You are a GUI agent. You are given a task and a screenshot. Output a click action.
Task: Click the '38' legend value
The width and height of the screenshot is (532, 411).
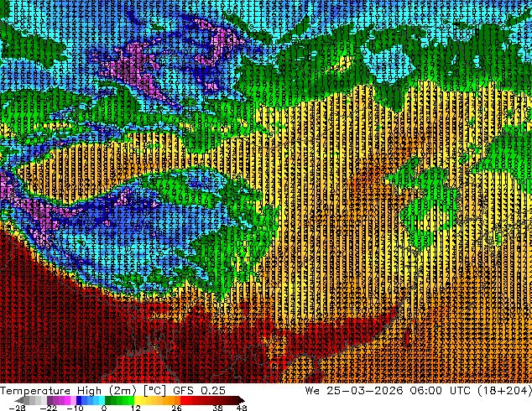point(218,408)
